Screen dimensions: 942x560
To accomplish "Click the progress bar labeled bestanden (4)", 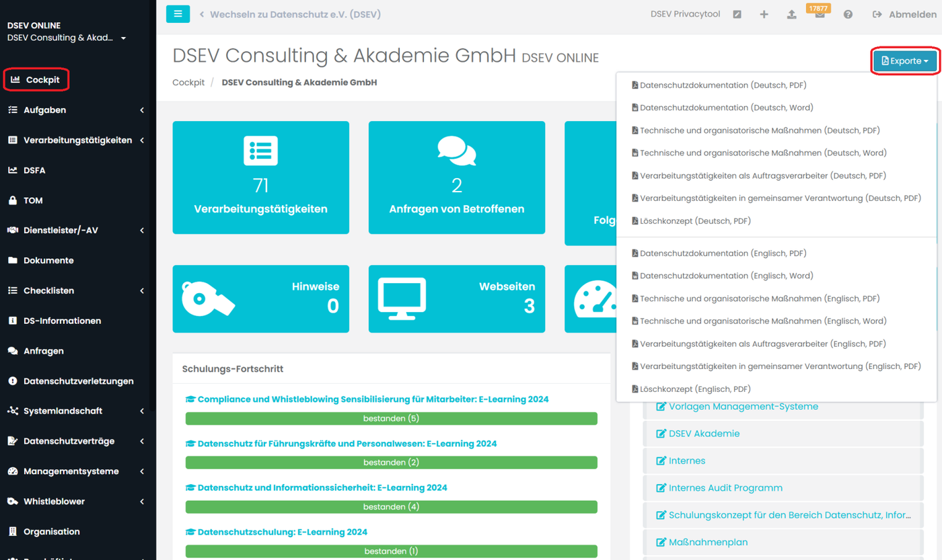I will (x=392, y=507).
